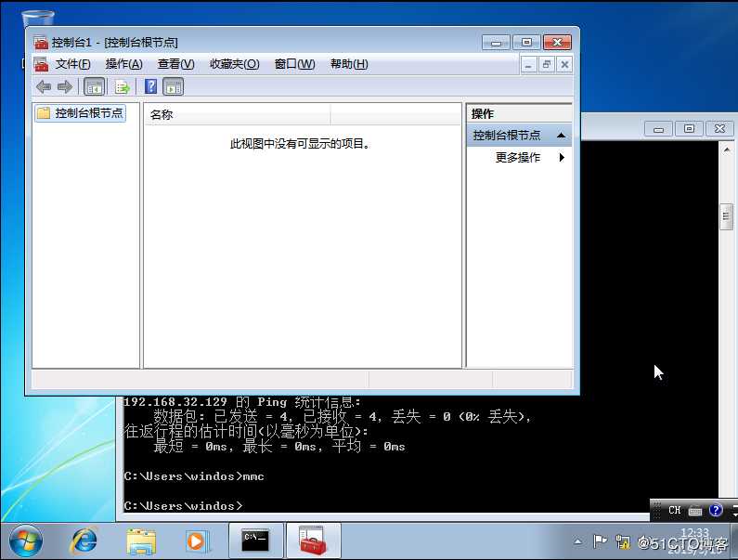This screenshot has width=738, height=560.
Task: Minimize the inner MDI console window
Action: [x=528, y=65]
